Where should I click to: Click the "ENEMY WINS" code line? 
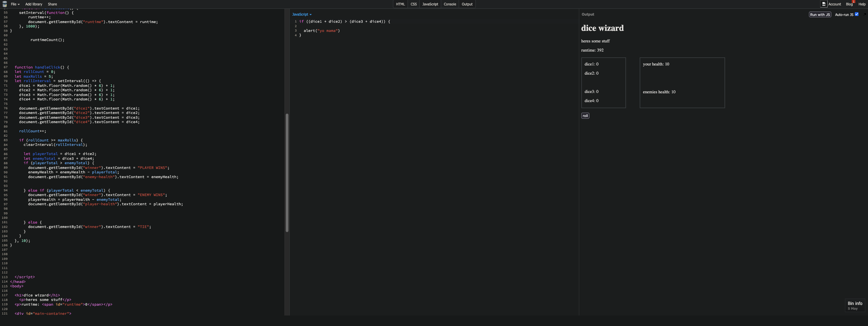click(98, 195)
